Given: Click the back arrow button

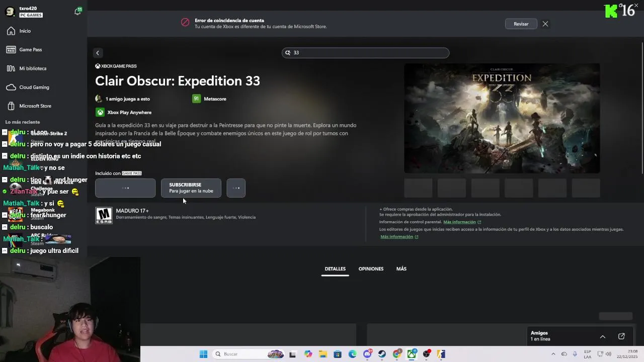Looking at the screenshot, I should (x=98, y=53).
